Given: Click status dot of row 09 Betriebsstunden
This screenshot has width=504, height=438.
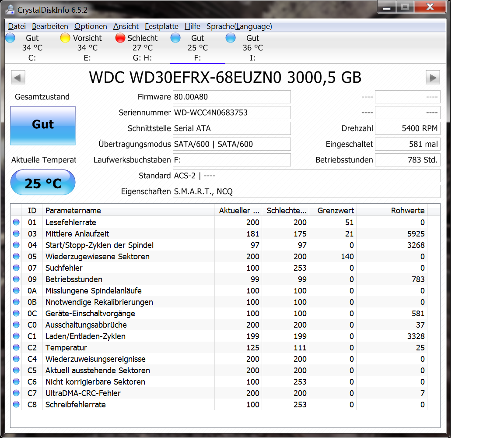Looking at the screenshot, I should click(x=16, y=279).
